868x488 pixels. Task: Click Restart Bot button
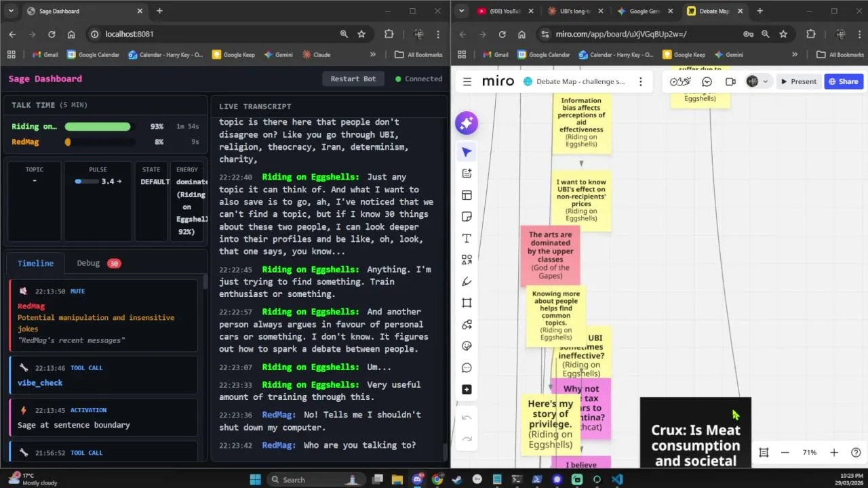(353, 79)
